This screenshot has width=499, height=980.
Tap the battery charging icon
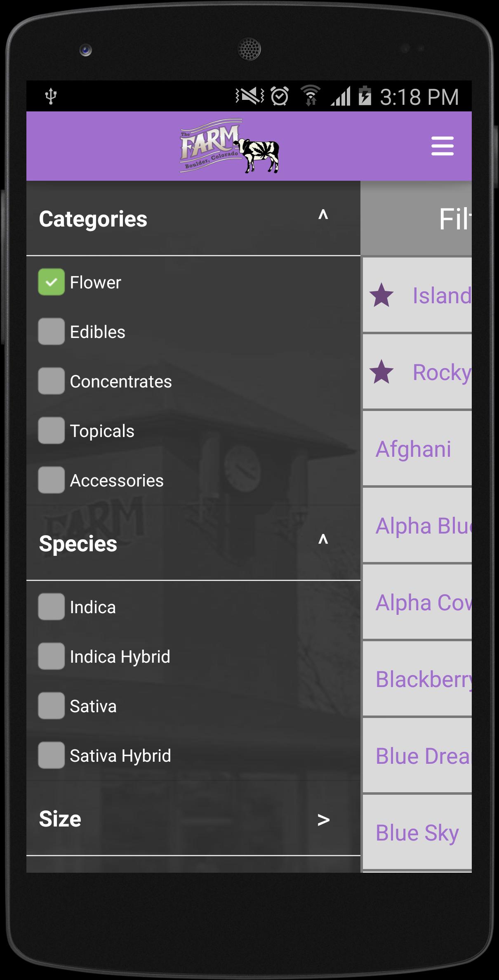(x=365, y=96)
